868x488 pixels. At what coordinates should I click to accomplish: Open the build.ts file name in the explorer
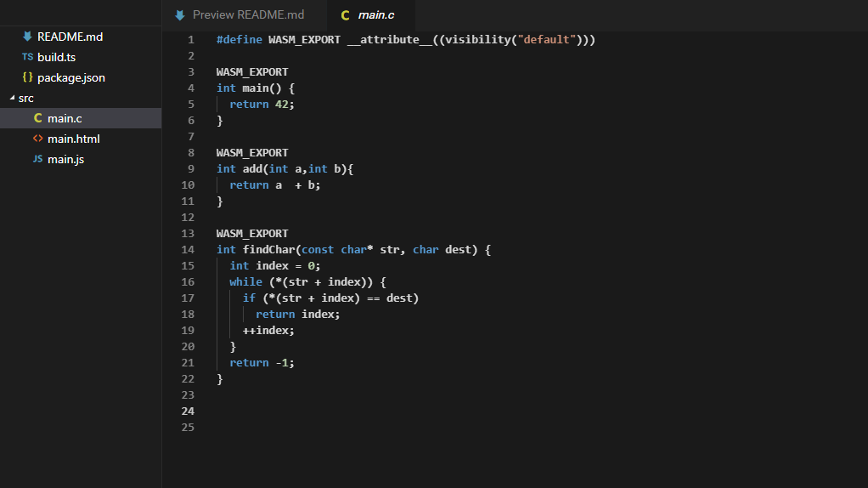(x=56, y=57)
